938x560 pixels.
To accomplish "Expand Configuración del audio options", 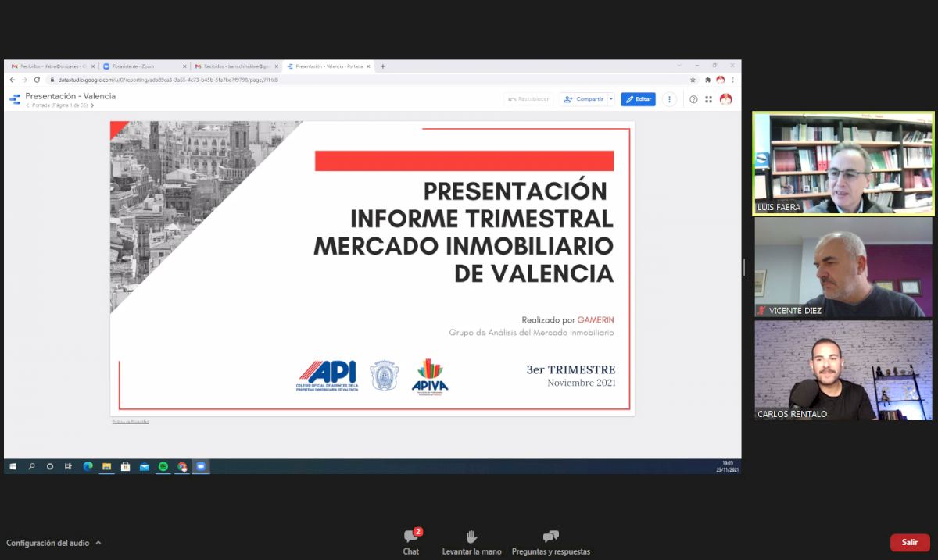I will pyautogui.click(x=98, y=543).
